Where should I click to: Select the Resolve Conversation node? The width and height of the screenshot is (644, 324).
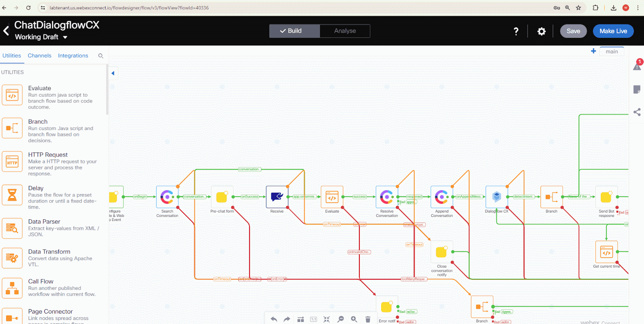387,197
